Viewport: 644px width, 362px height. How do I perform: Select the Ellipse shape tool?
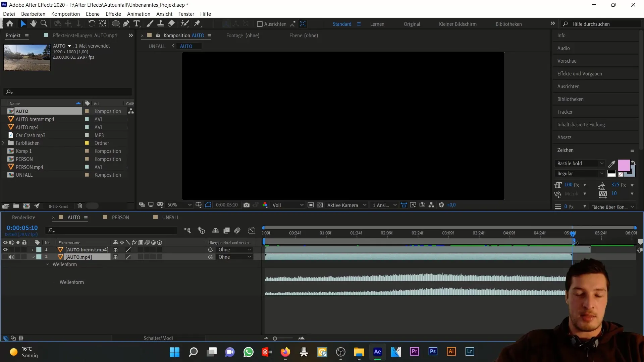click(115, 24)
